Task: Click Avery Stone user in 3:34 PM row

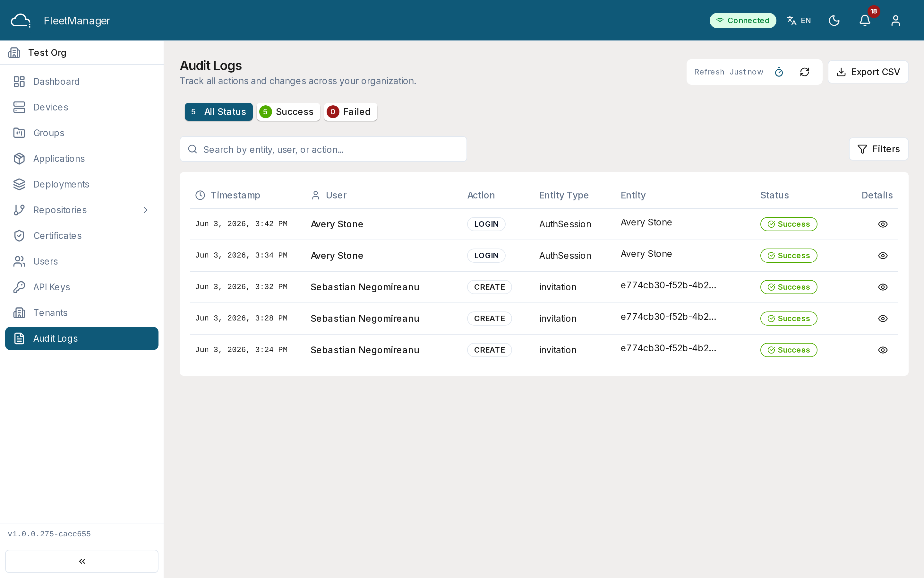Action: (337, 256)
